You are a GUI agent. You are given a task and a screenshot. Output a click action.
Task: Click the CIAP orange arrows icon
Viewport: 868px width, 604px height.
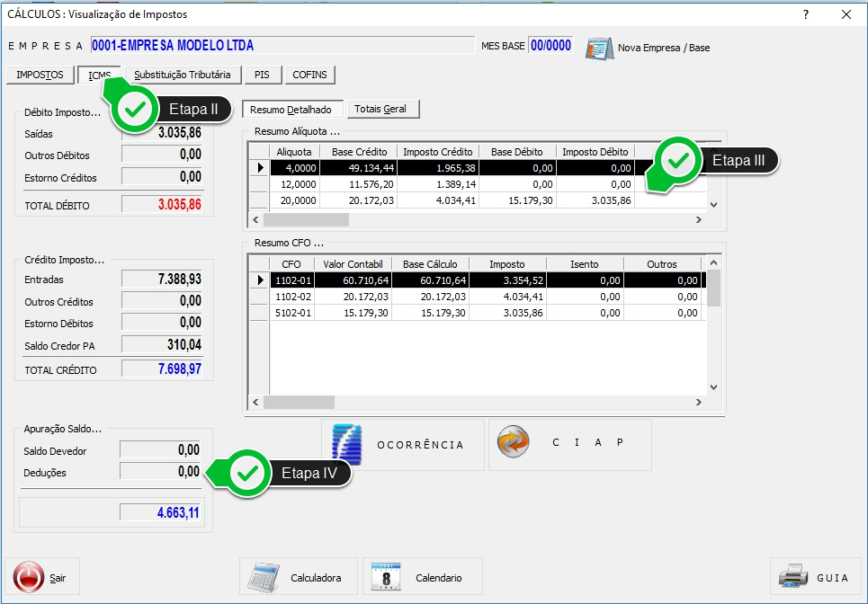coord(514,443)
